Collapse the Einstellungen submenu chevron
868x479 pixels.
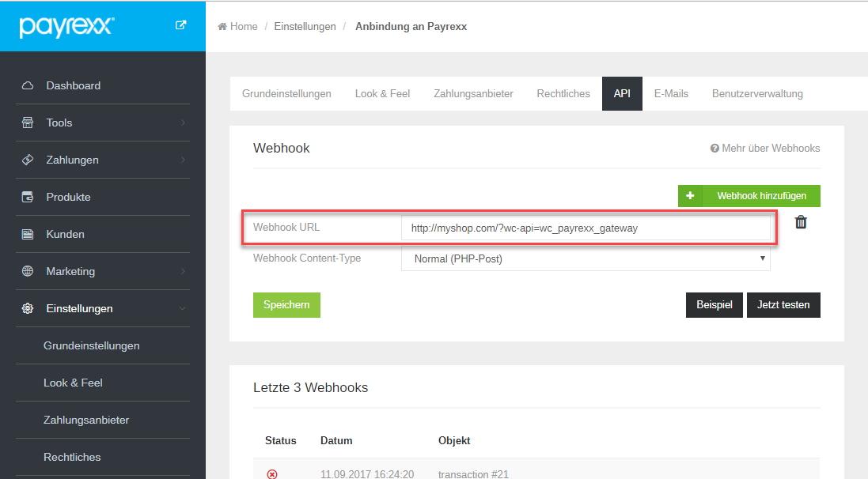(x=182, y=308)
